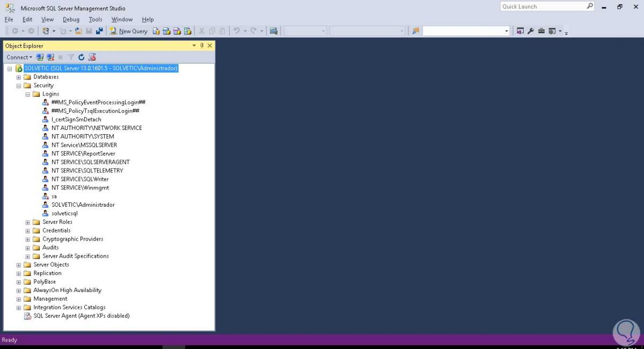Click the Analysis Services DMX Query icon
644x349 pixels.
[177, 31]
